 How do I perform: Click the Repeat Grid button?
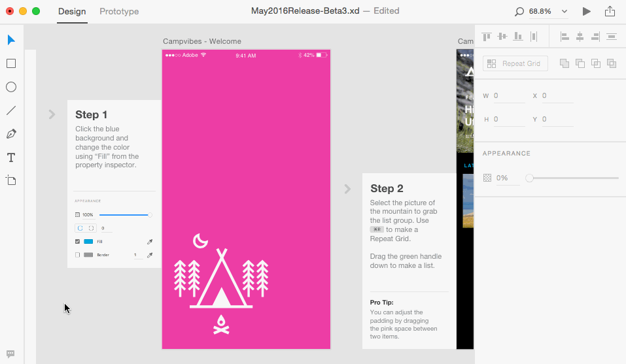pos(515,64)
